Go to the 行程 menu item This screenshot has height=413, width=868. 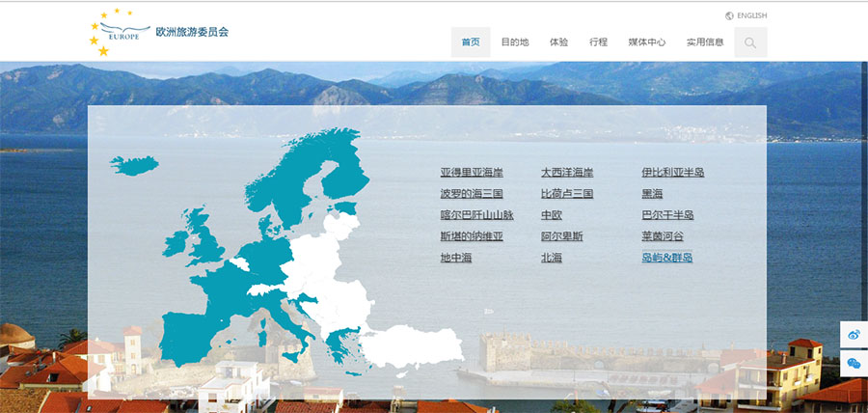(598, 42)
